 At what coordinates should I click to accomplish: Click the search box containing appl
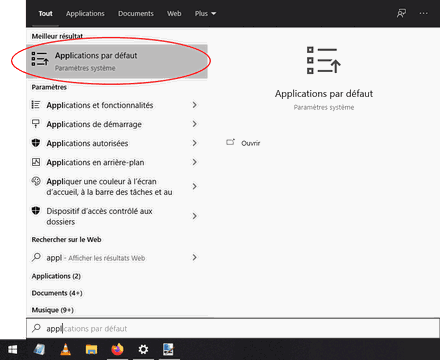click(x=233, y=328)
